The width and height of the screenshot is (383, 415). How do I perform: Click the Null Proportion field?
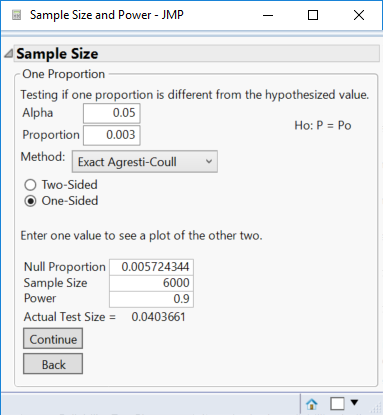(151, 267)
